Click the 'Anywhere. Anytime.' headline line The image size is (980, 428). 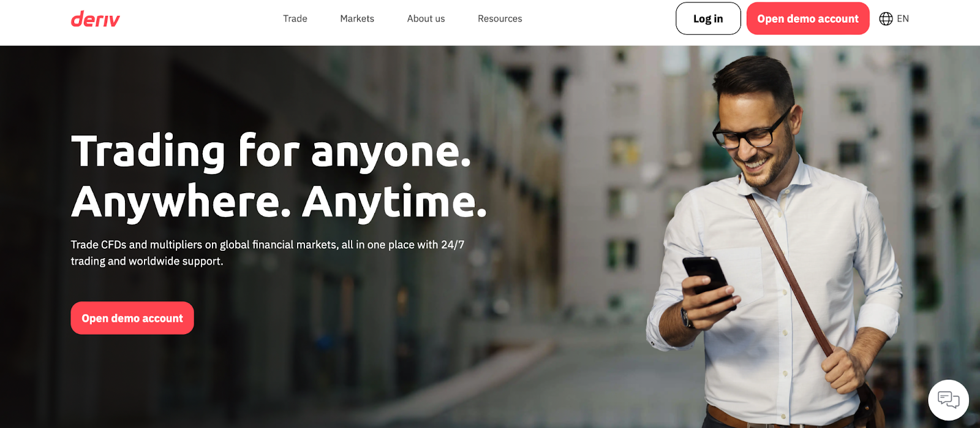(279, 202)
